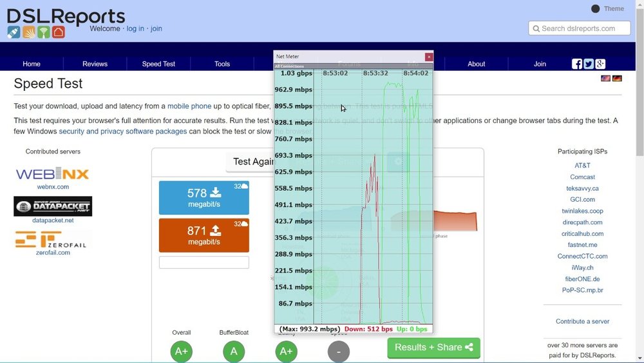Open the Comcast ISP link
The width and height of the screenshot is (644, 363).
pyautogui.click(x=582, y=177)
